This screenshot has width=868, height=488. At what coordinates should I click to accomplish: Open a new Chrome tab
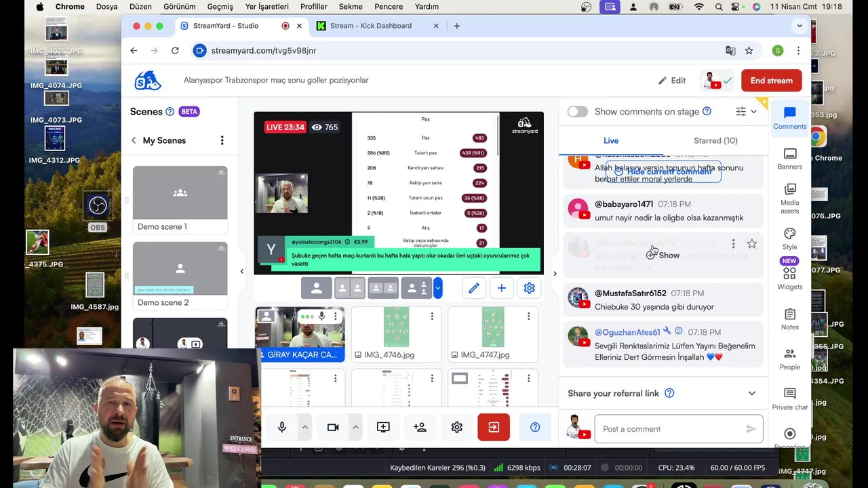pos(456,26)
